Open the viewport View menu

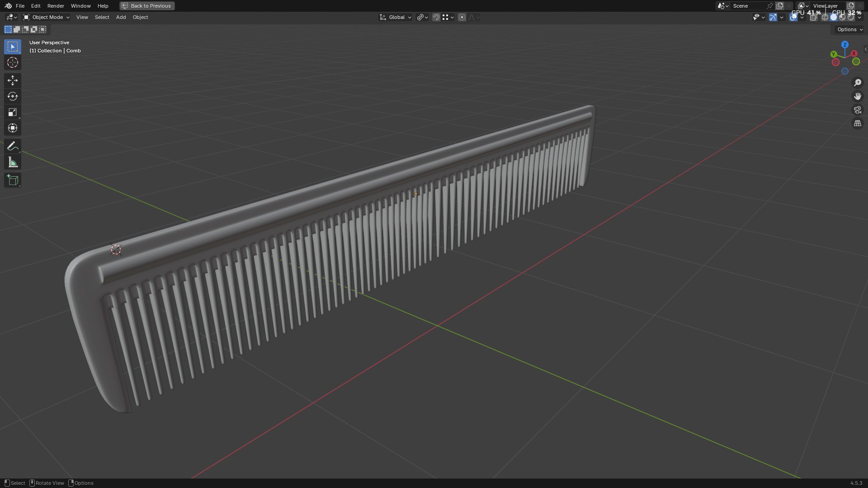(82, 17)
